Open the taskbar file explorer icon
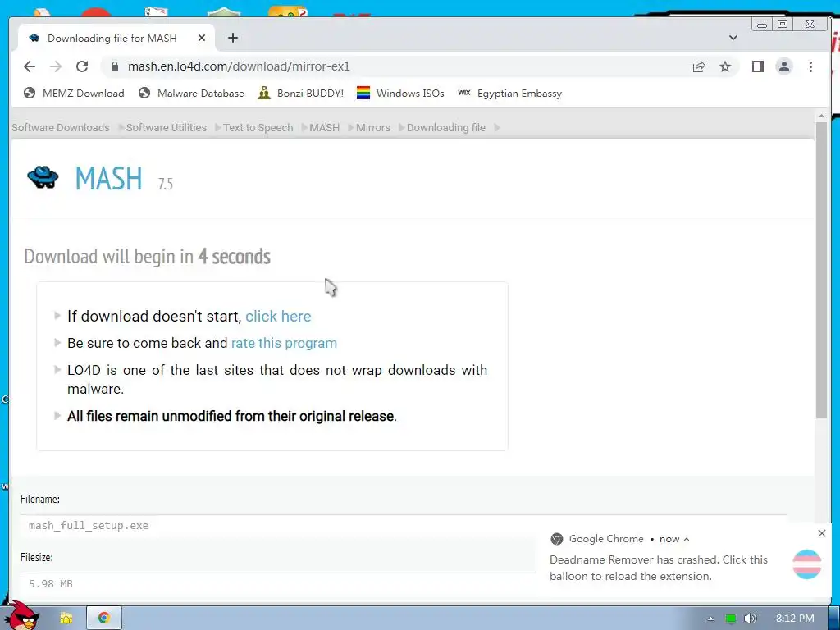Image resolution: width=840 pixels, height=630 pixels. coord(66,618)
